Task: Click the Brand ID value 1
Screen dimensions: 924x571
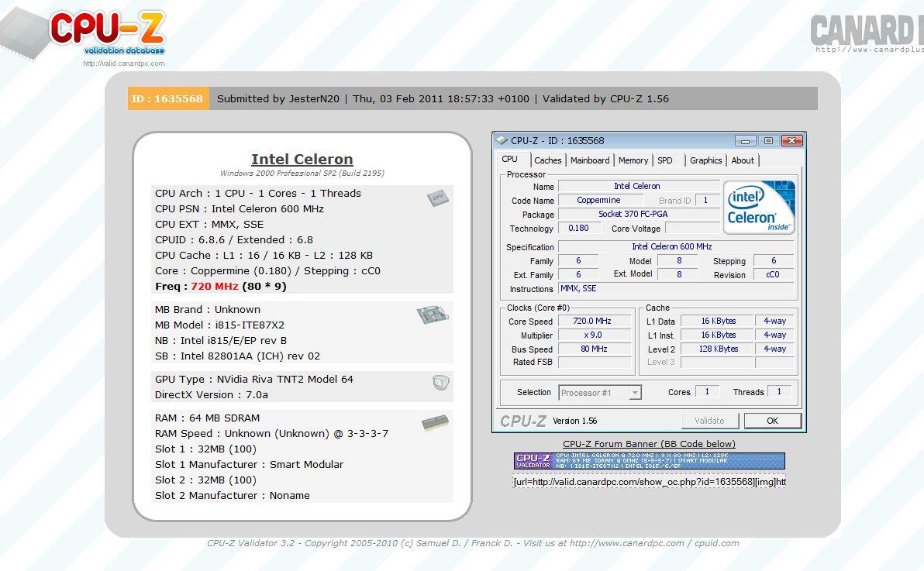Action: pos(707,201)
